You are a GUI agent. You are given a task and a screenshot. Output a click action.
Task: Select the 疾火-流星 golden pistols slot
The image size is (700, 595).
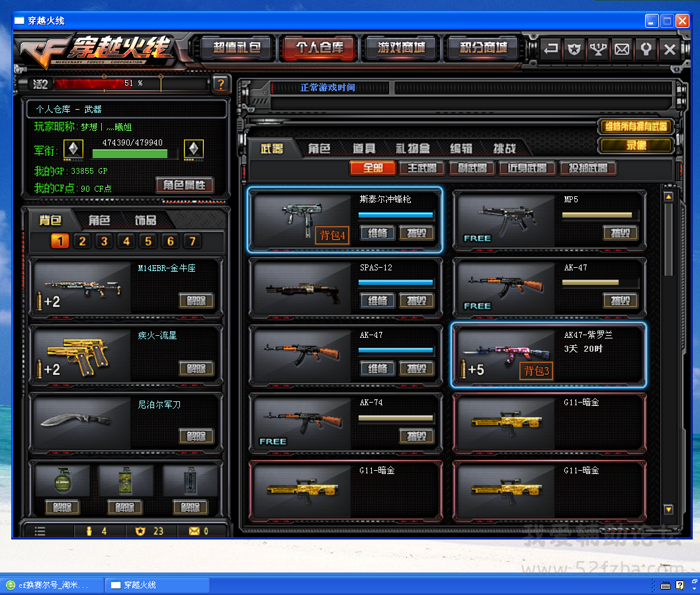pos(126,355)
